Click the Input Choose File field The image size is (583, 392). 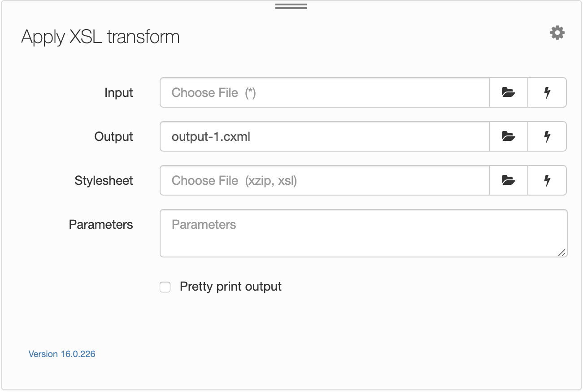pos(324,92)
